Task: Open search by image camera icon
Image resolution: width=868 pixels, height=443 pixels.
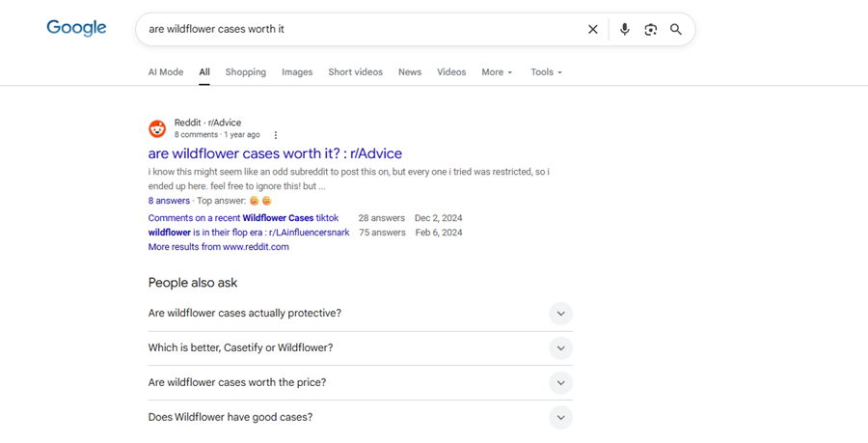Action: tap(650, 29)
